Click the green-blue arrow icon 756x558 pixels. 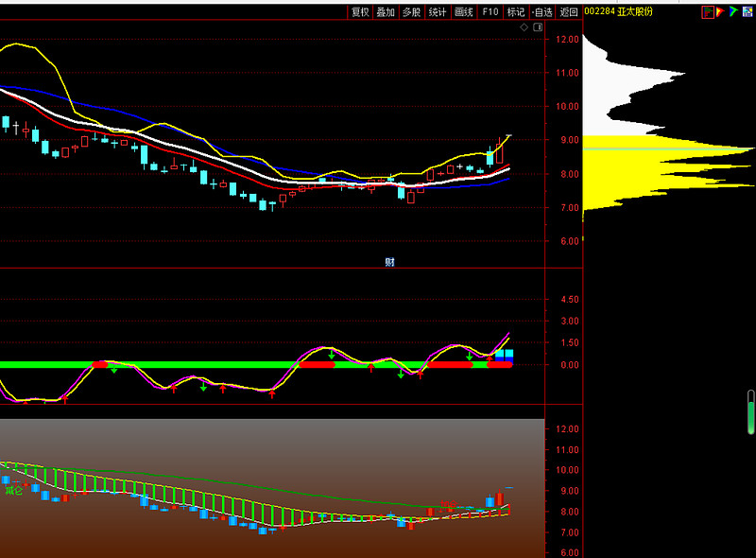click(x=733, y=11)
